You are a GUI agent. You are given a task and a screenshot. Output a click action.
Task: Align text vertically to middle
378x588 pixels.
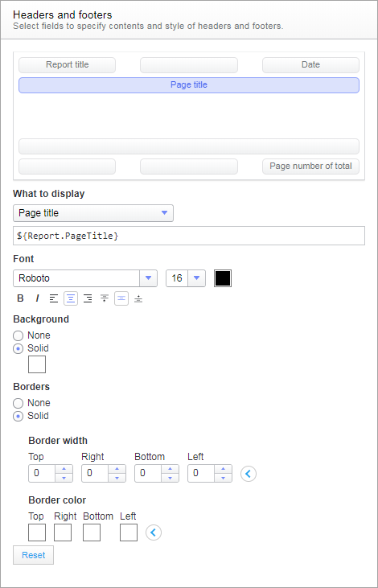click(121, 298)
